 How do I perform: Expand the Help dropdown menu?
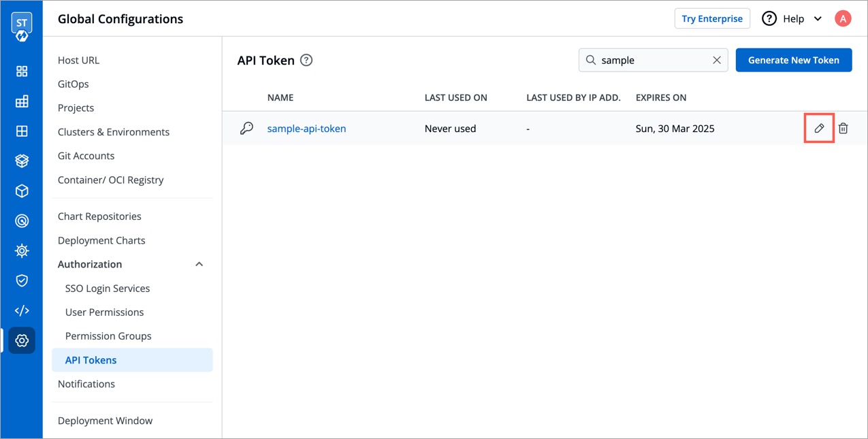pos(818,19)
